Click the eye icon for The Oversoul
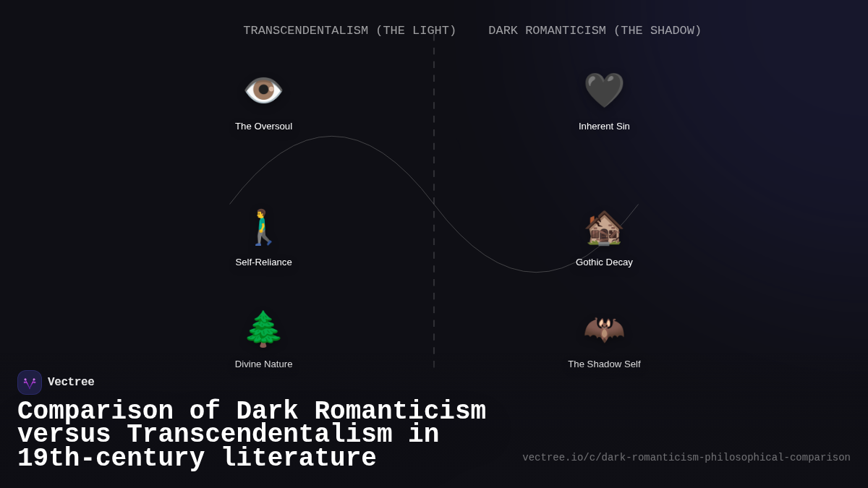The height and width of the screenshot is (488, 868). (x=263, y=90)
